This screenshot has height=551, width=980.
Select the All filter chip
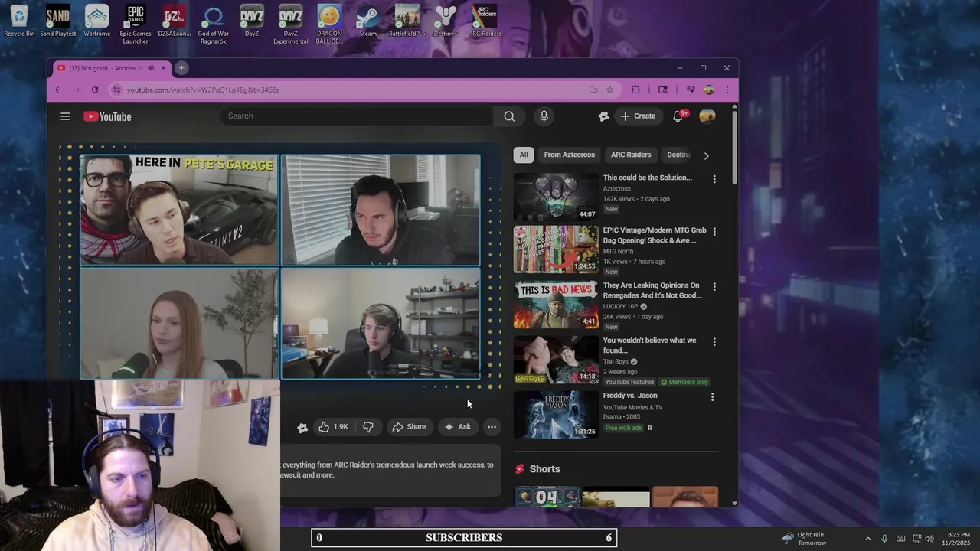524,155
